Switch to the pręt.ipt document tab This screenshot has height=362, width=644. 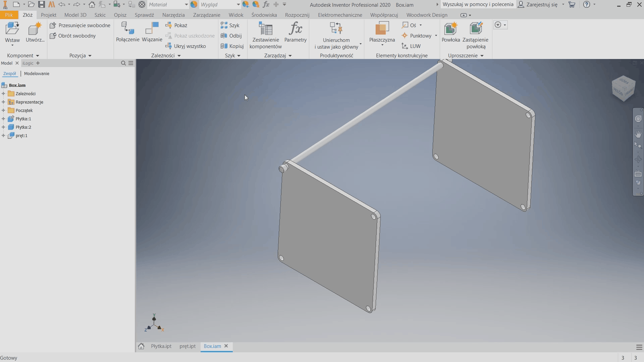pyautogui.click(x=187, y=346)
